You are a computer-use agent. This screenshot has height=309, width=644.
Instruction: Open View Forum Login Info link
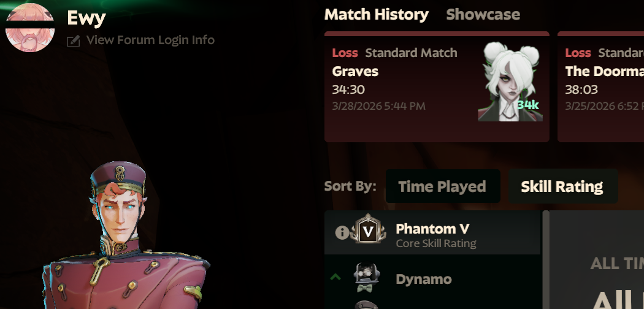(x=150, y=40)
